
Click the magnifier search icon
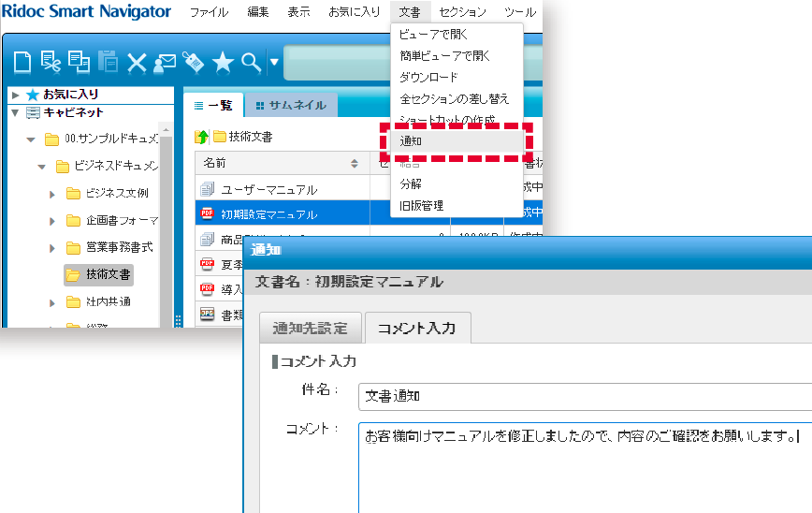251,63
